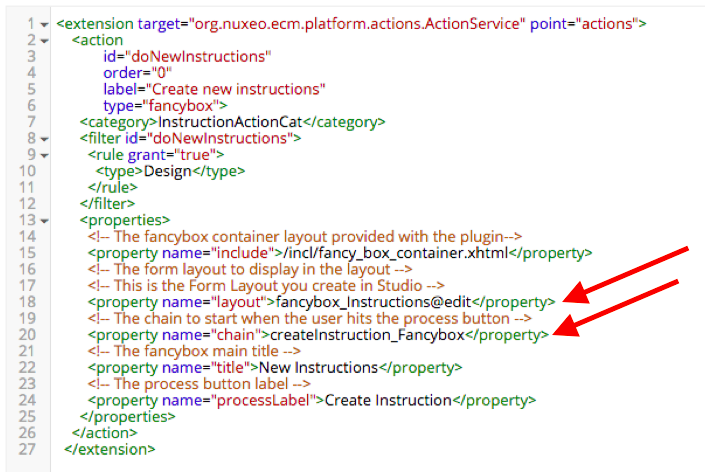
Task: Click the id value "doNewInstructions" on line 3
Action: (x=198, y=57)
